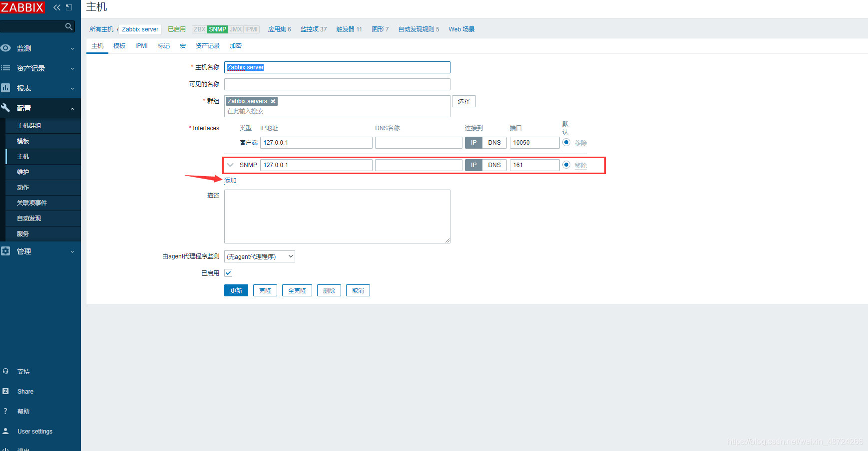Focus the 可见的名称 input field

337,84
